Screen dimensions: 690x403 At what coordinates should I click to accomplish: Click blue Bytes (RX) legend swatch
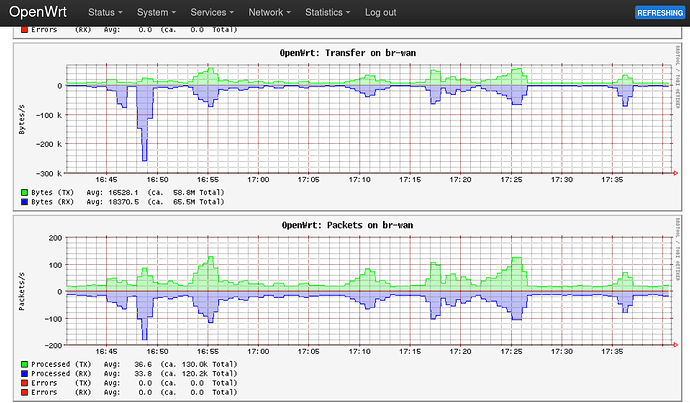click(x=24, y=201)
